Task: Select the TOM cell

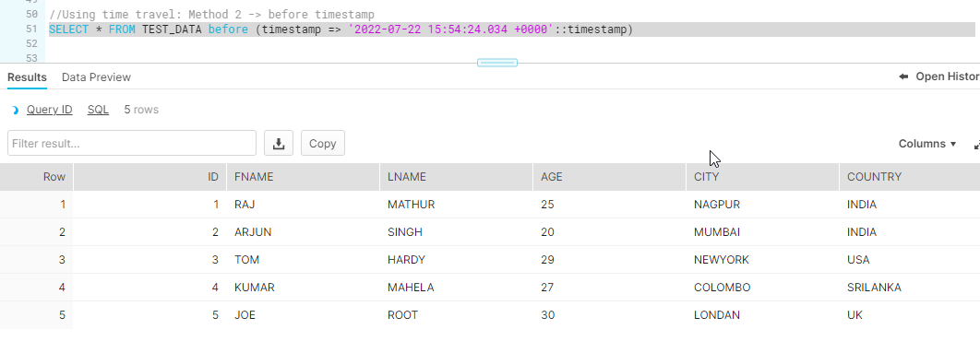Action: point(303,259)
